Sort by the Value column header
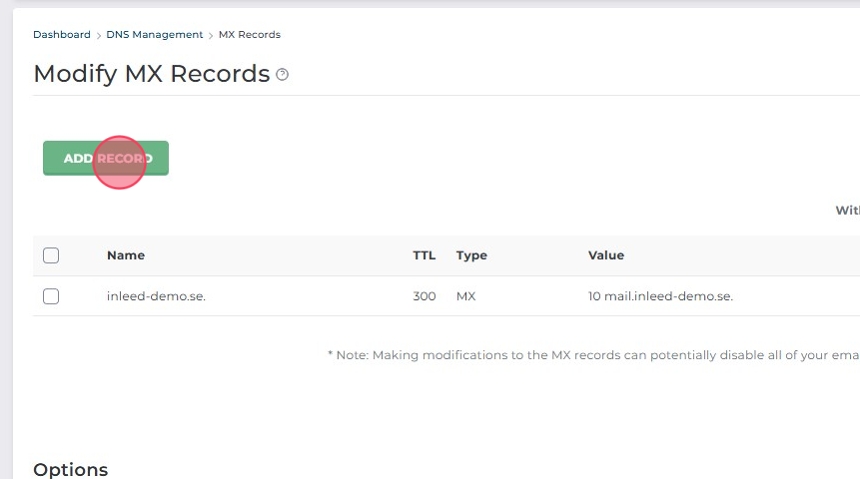Screen dimensions: 860x479 [x=606, y=256]
